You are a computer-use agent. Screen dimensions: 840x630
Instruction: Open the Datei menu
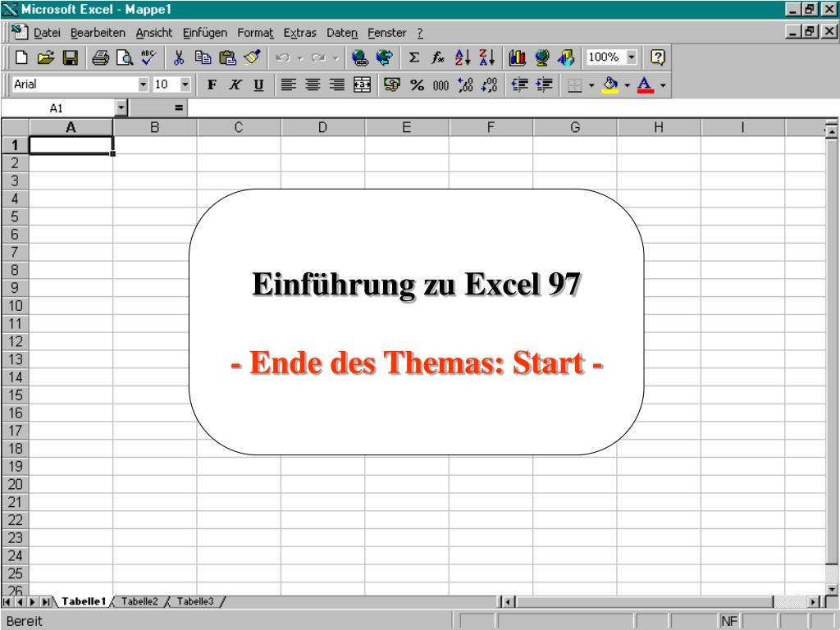47,33
